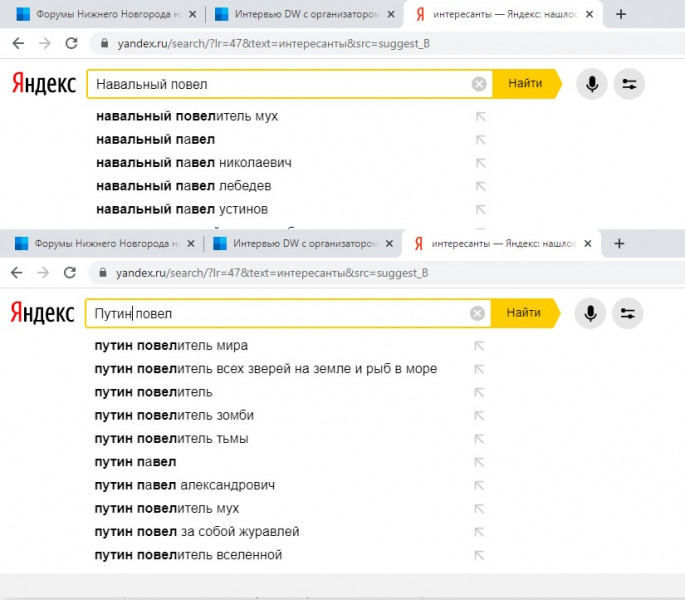The height and width of the screenshot is (600, 685).
Task: Insert 'навальный повелитель мух' via its arrow icon
Action: pyautogui.click(x=481, y=116)
